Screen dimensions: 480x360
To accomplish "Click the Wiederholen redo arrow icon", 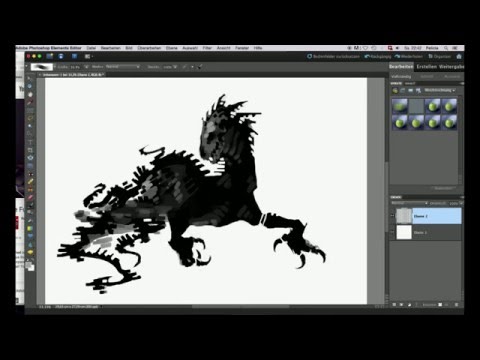I will pyautogui.click(x=397, y=57).
